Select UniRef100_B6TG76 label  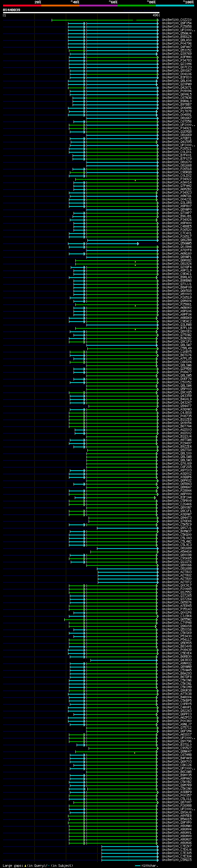[x=177, y=355]
